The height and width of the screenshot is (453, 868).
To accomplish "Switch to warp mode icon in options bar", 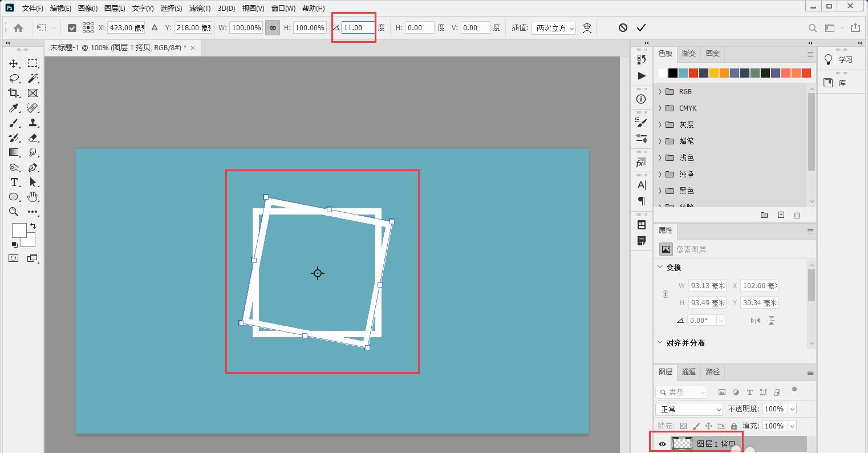I will click(587, 27).
